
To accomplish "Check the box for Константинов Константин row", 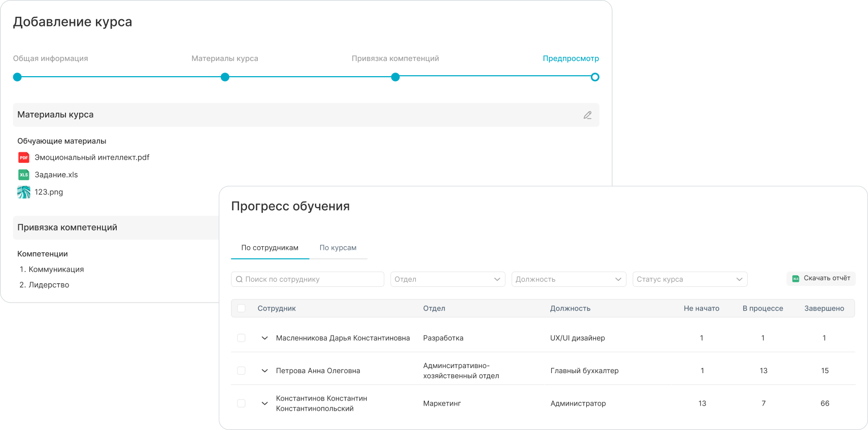I will pos(241,403).
